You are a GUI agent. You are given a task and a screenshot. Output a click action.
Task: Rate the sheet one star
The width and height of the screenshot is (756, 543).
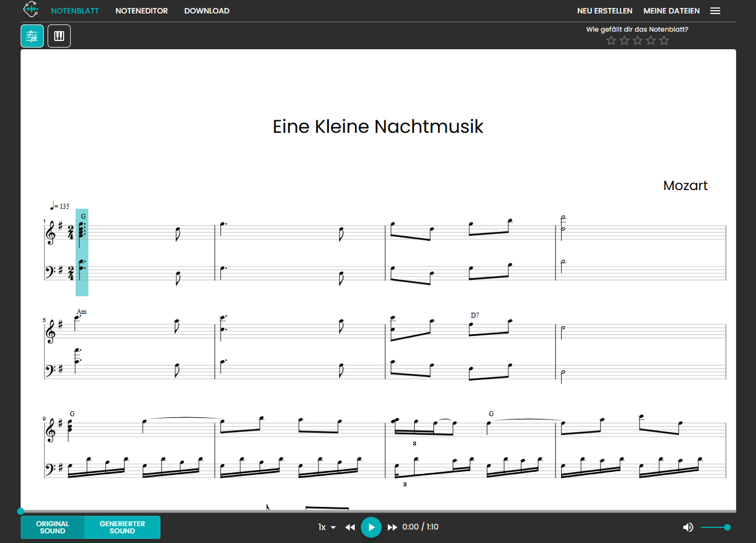click(611, 41)
